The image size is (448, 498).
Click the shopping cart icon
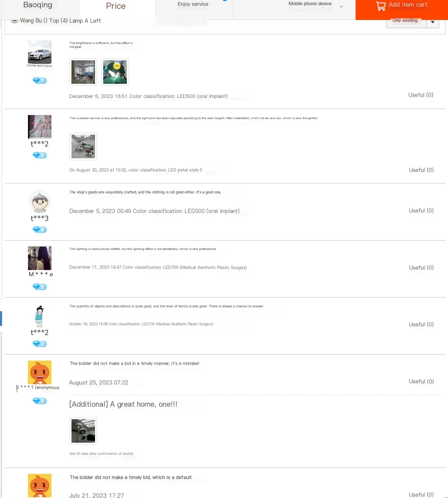(x=381, y=6)
